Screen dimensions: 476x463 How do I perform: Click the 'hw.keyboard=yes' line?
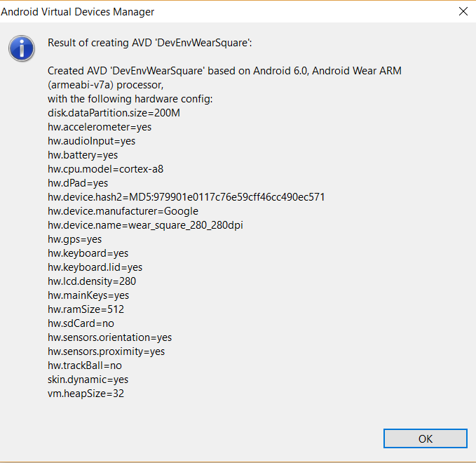click(88, 253)
